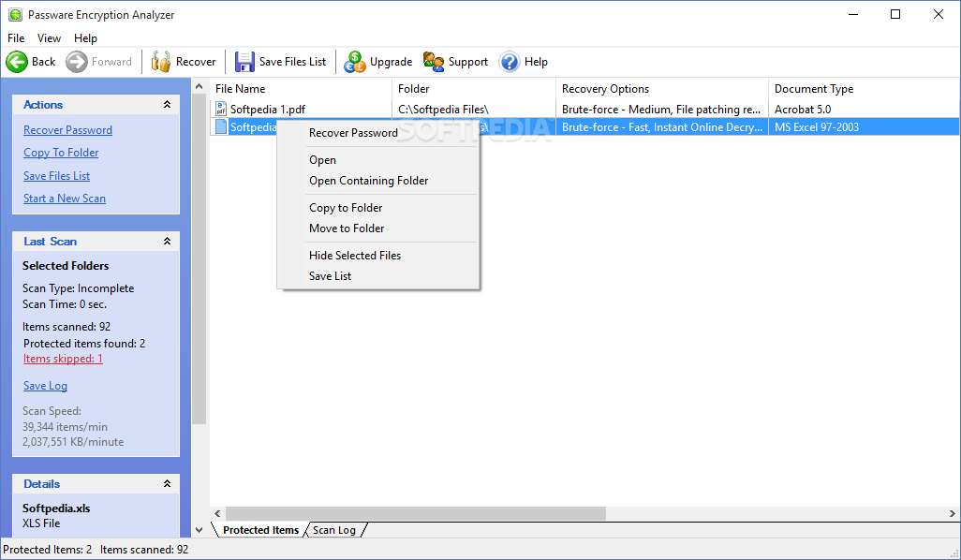The height and width of the screenshot is (560, 961).
Task: Click the Support toolbar button label
Action: 468,62
